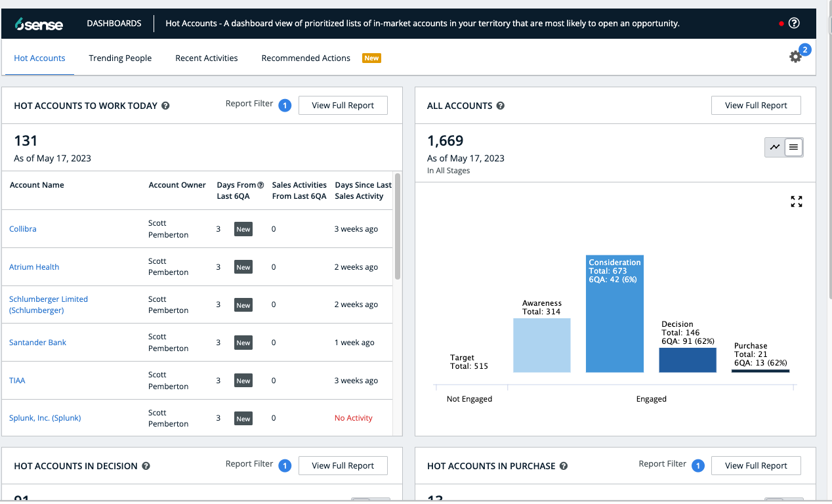The height and width of the screenshot is (504, 832).
Task: Click the 1 week ago cell
Action: coord(354,343)
